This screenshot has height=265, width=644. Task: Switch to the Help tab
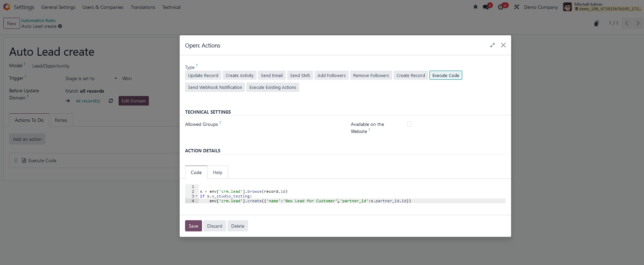(218, 172)
